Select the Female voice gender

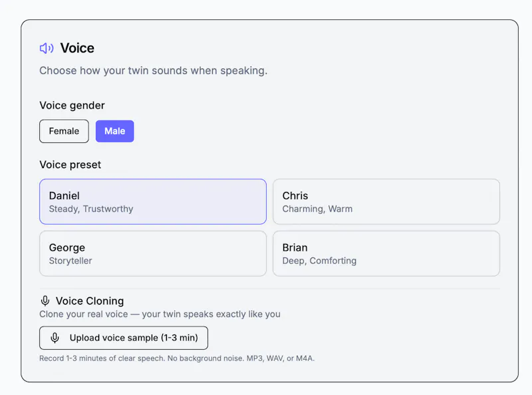[64, 131]
